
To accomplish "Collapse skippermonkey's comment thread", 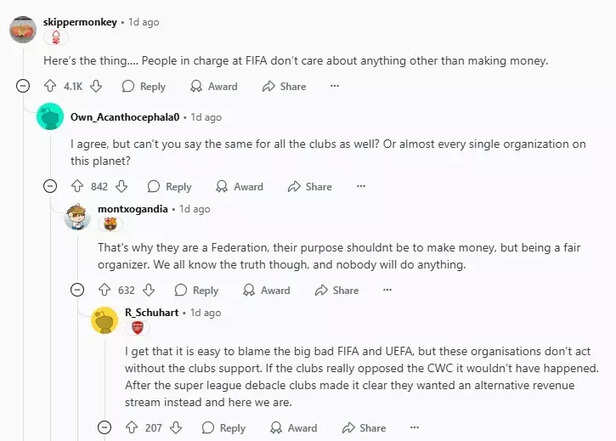I will tap(23, 87).
